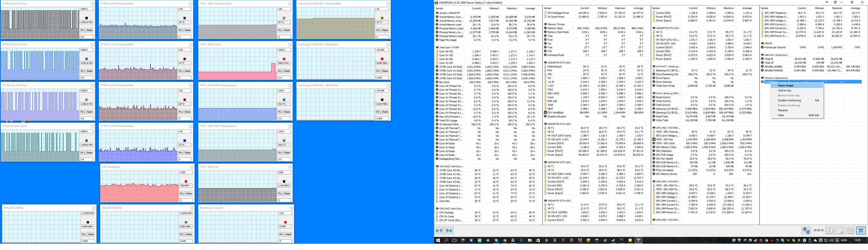Click the black color swatch in Core #0 Clock graph
The image size is (868, 250).
pyautogui.click(x=86, y=18)
